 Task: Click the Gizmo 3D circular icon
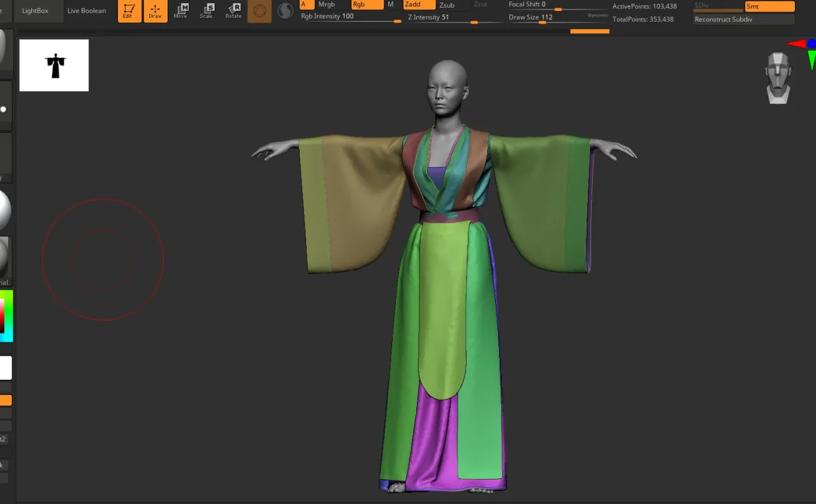[259, 11]
